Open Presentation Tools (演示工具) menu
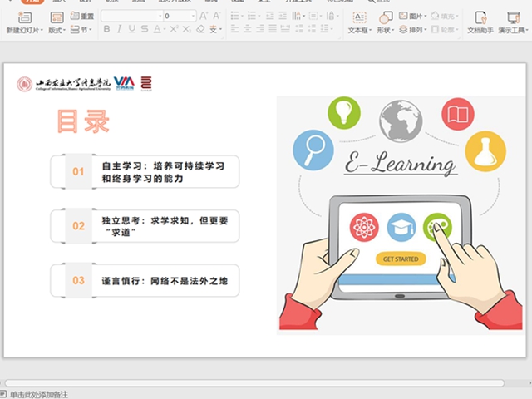The height and width of the screenshot is (399, 532). coord(513,23)
